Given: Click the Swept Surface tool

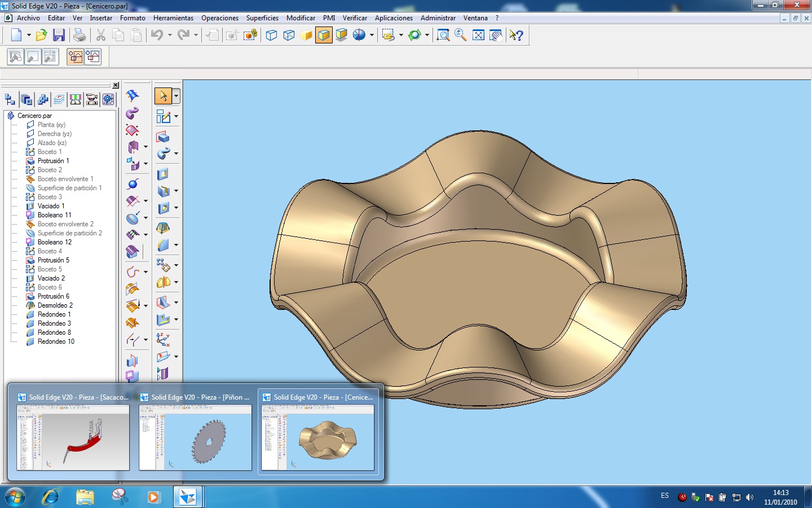Looking at the screenshot, I should (133, 113).
